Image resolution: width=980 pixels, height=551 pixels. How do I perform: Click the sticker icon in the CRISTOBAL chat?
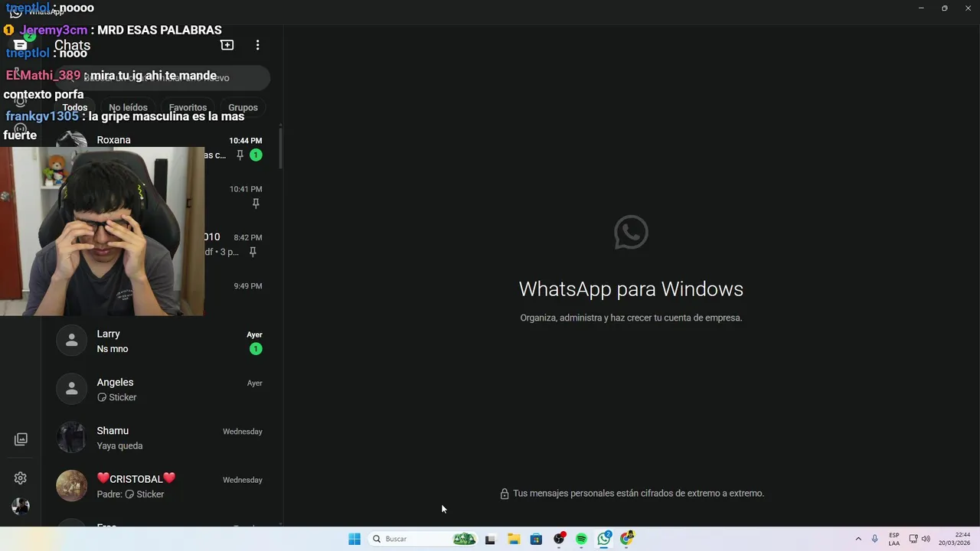coord(129,494)
